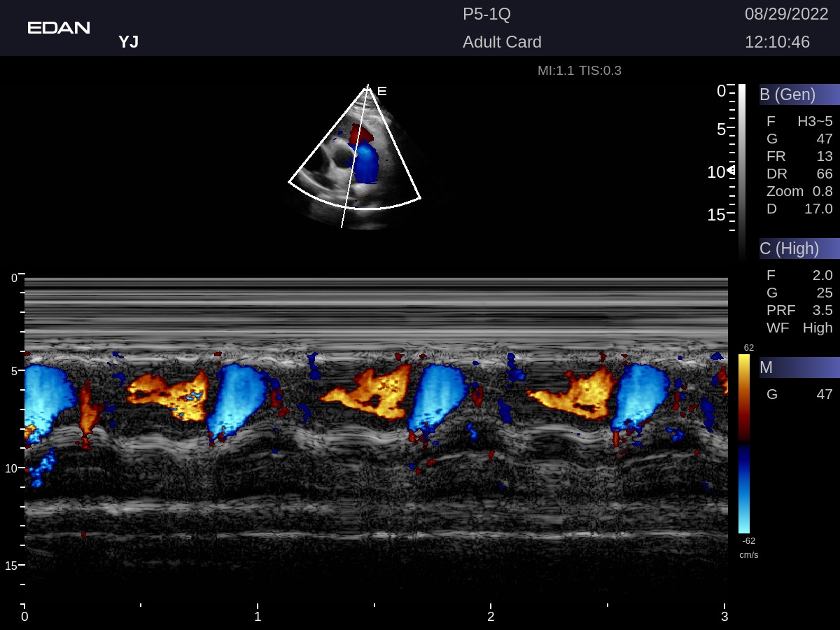Switch to the M mode parameter tab
840x630 pixels.
coord(799,367)
